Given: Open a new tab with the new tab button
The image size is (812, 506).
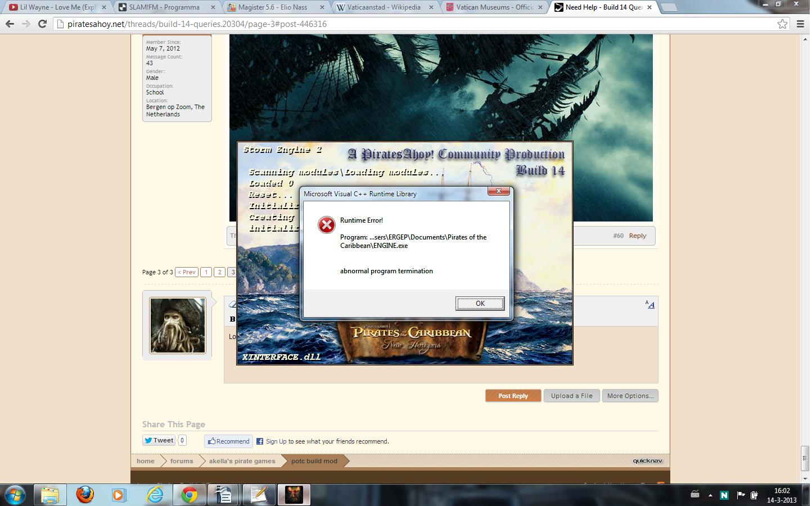Looking at the screenshot, I should click(x=669, y=7).
